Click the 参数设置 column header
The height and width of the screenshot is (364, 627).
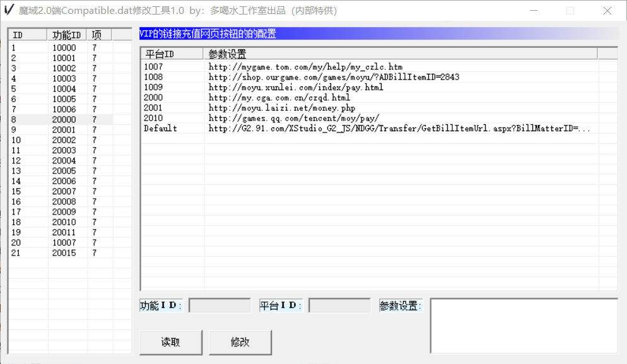pos(401,54)
